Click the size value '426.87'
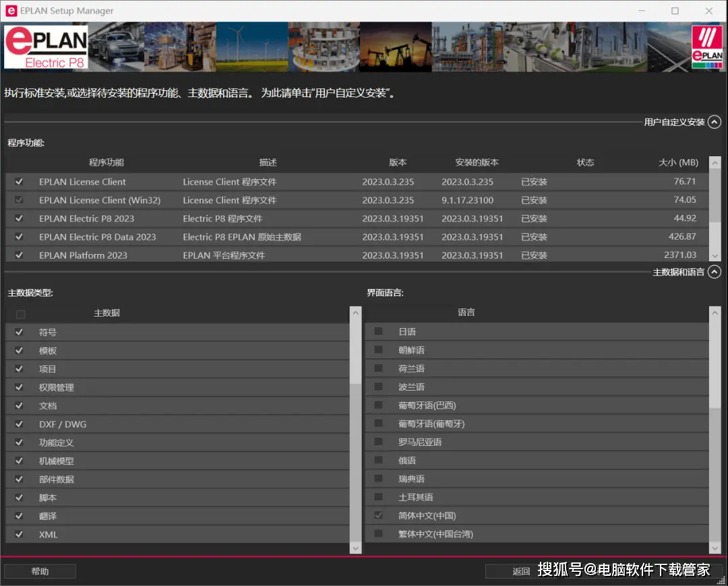 click(x=682, y=236)
